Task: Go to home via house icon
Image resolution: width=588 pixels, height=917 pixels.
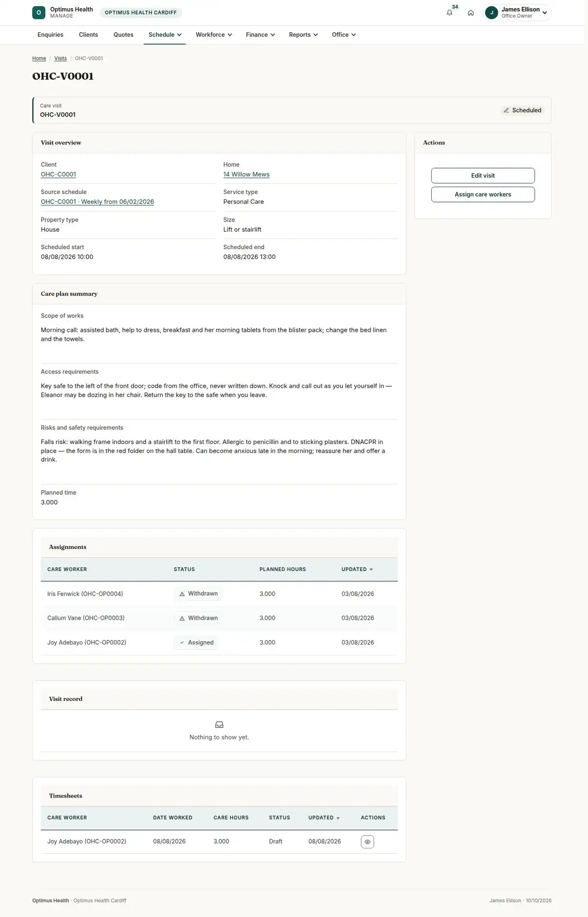Action: [x=470, y=13]
